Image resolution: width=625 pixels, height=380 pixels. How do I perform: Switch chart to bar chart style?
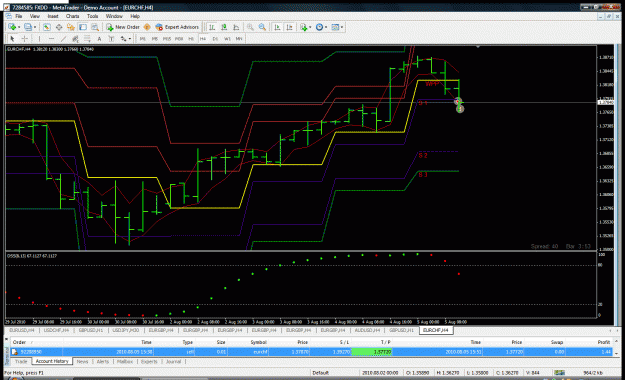pos(212,27)
